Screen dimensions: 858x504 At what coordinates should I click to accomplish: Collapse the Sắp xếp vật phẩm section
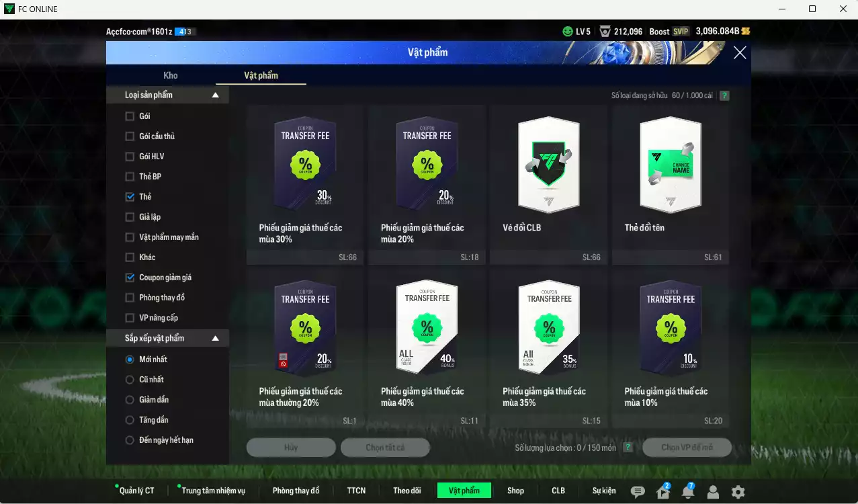click(x=215, y=338)
